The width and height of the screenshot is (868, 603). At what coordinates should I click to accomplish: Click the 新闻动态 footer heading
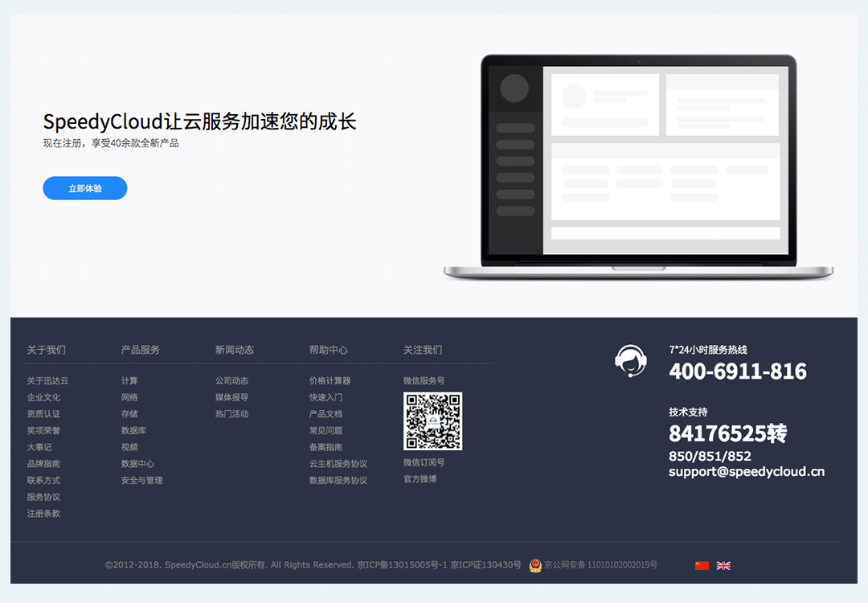[235, 350]
